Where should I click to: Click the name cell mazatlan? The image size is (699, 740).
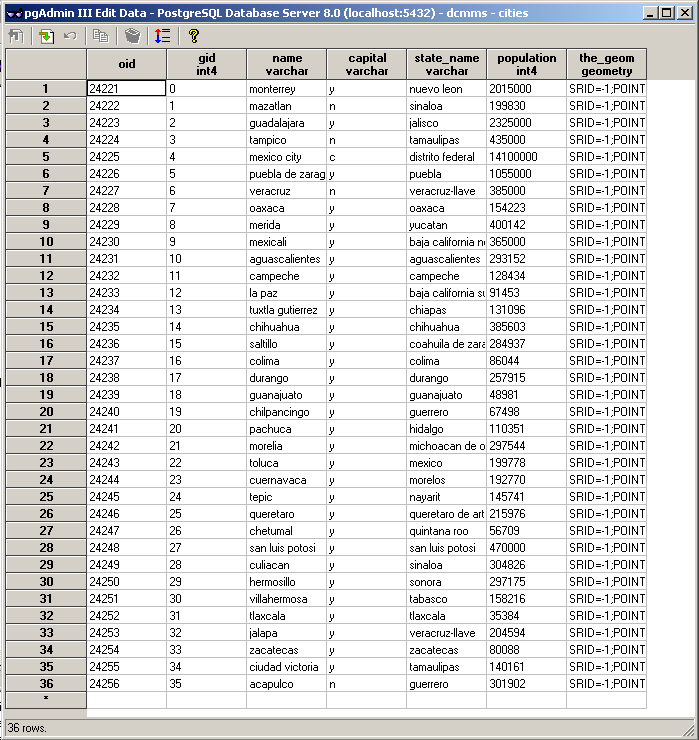(286, 106)
